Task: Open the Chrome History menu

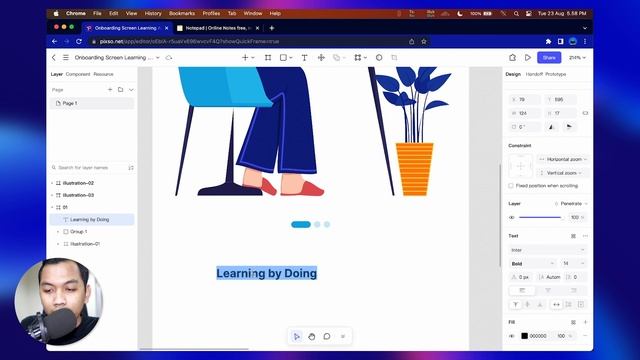Action: pyautogui.click(x=153, y=13)
